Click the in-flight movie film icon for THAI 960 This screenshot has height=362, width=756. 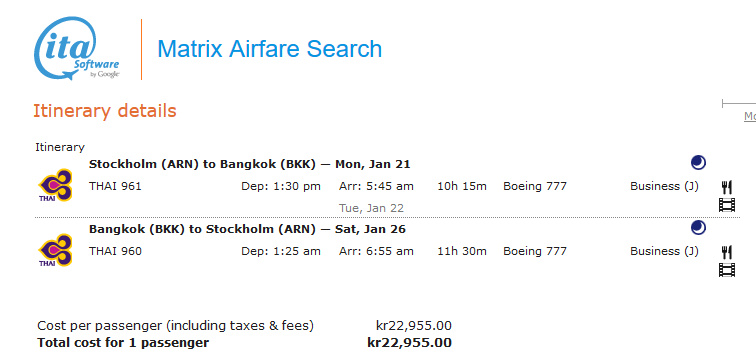click(x=727, y=270)
